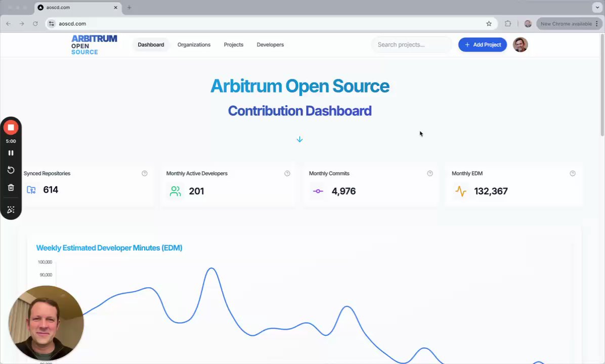
Task: Open the tab search dropdown arrow
Action: pos(597,7)
